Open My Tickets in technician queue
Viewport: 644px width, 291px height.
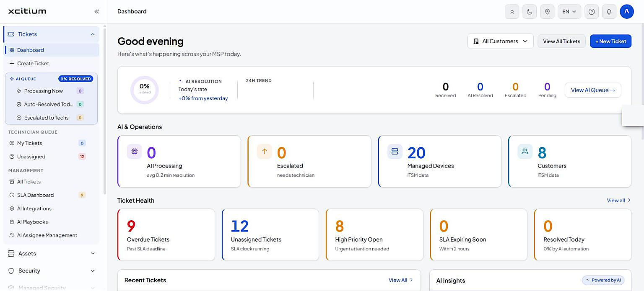[52, 143]
